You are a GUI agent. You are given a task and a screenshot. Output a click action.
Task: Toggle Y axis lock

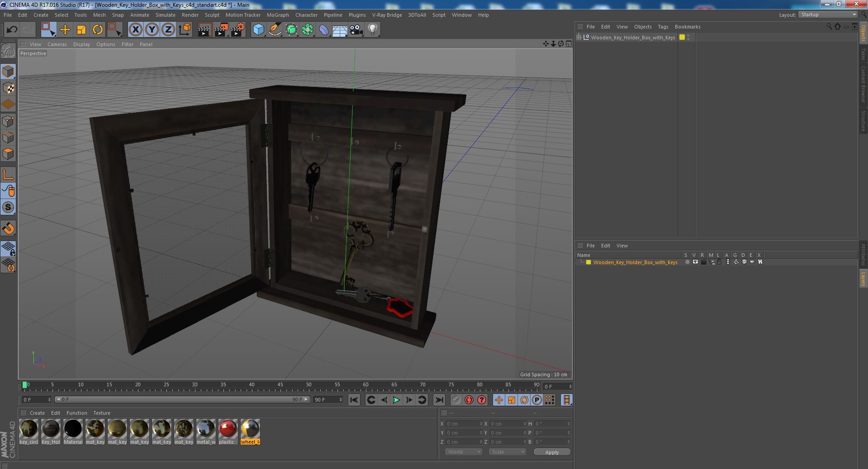coord(152,30)
